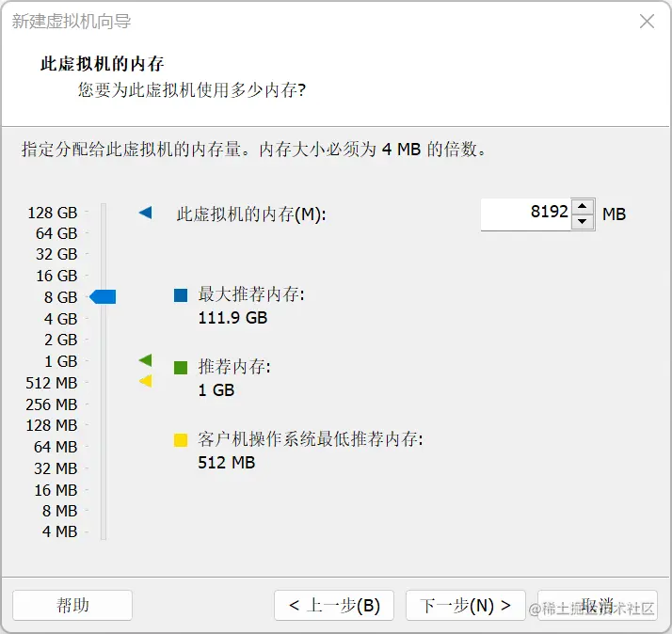Viewport: 672px width, 634px height.
Task: Click the yellow minimum memory triangle marker
Action: (146, 380)
